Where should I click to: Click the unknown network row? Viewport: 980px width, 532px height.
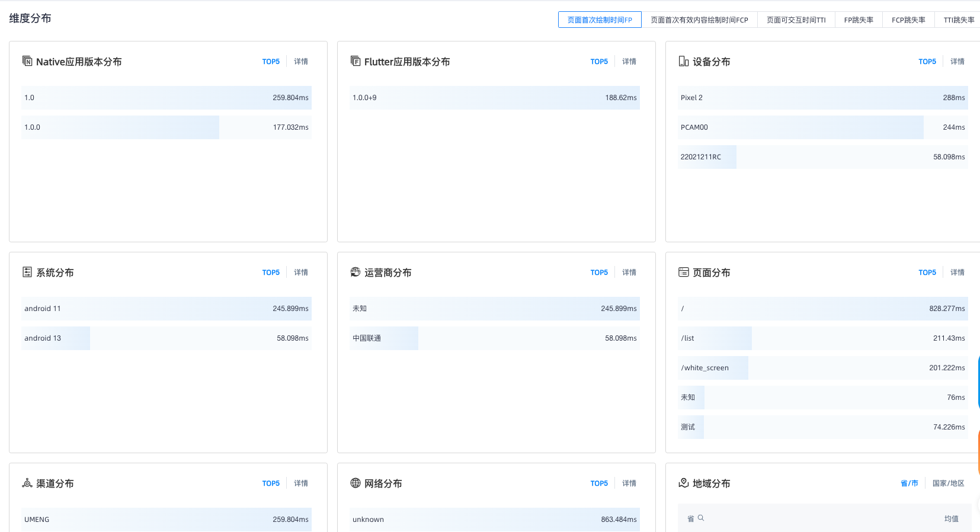click(x=495, y=520)
